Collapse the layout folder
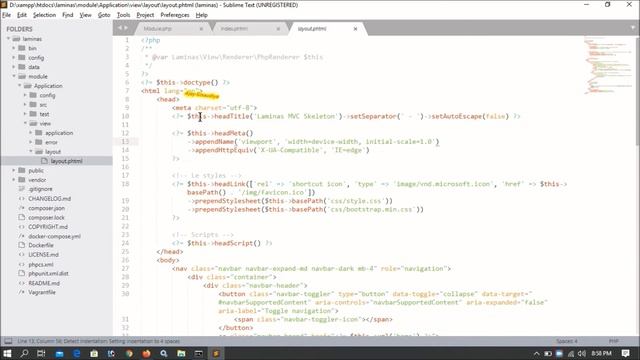The height and width of the screenshot is (360, 640). click(x=31, y=151)
